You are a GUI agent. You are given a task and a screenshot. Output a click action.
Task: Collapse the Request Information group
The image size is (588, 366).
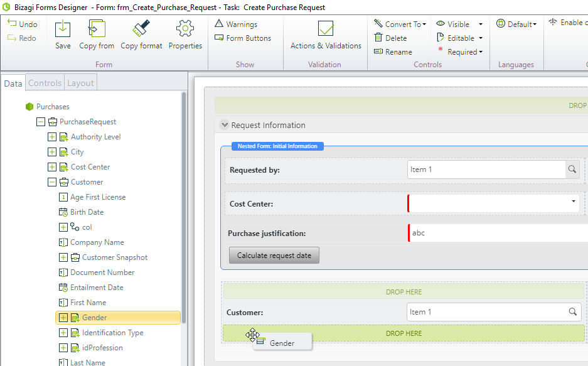pyautogui.click(x=224, y=125)
